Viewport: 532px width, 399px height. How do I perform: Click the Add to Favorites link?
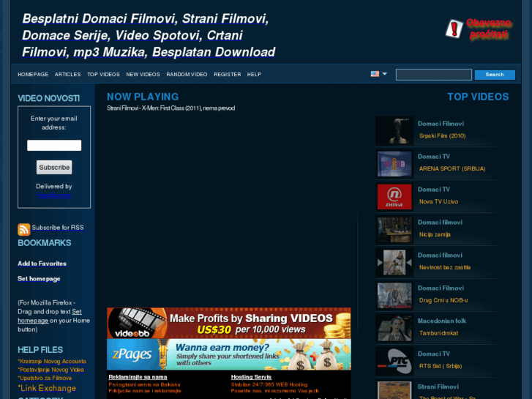42,264
